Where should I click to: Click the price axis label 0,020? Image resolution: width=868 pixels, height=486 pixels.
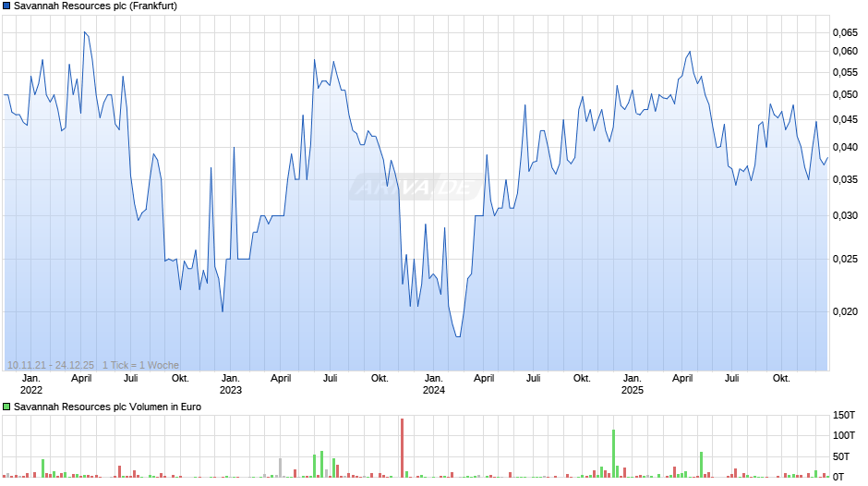pyautogui.click(x=845, y=312)
